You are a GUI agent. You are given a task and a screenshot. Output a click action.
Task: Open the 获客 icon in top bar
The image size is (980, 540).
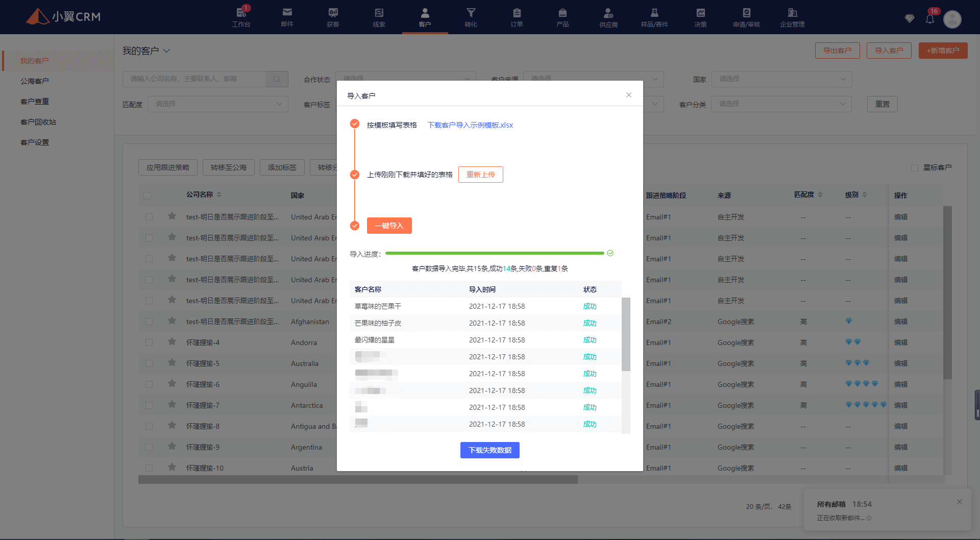pos(333,17)
